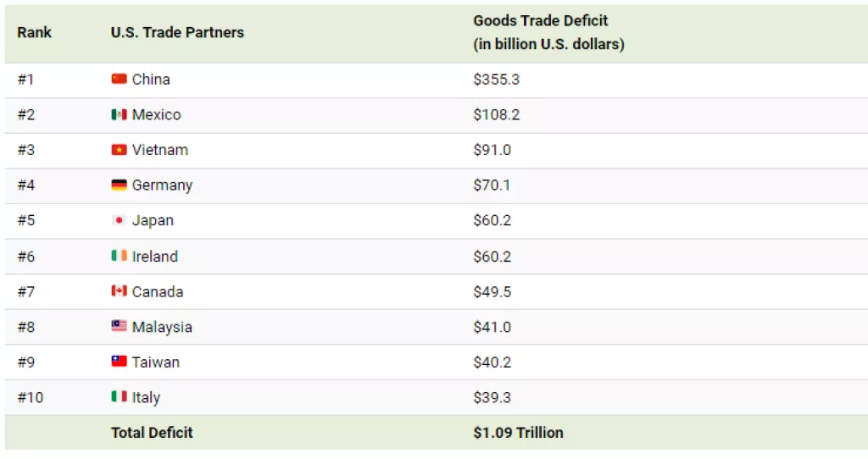Image resolution: width=868 pixels, height=459 pixels.
Task: Select the $108.2 Mexico deficit cell
Action: pos(497,114)
